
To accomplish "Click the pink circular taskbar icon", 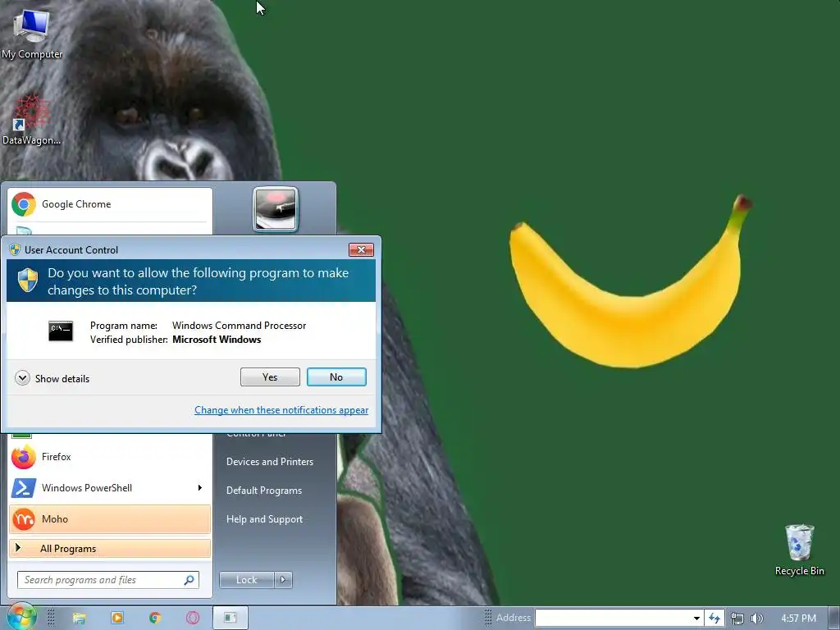I will [192, 618].
